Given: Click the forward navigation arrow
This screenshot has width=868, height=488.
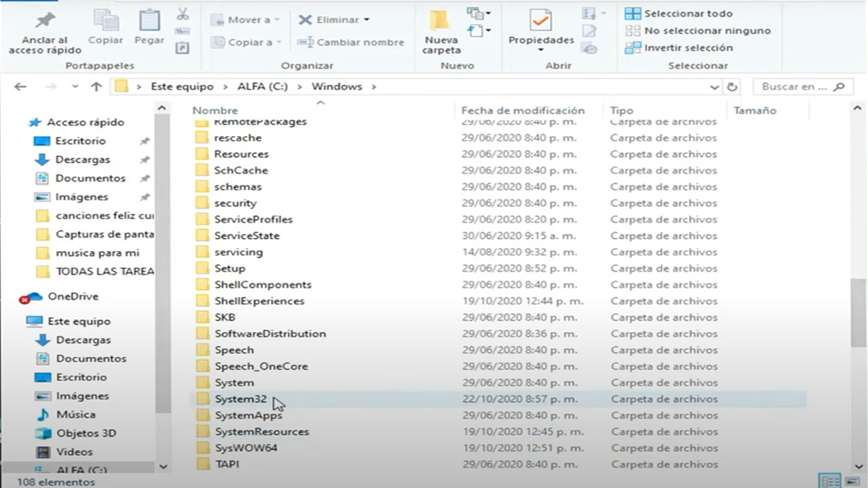Looking at the screenshot, I should [50, 87].
